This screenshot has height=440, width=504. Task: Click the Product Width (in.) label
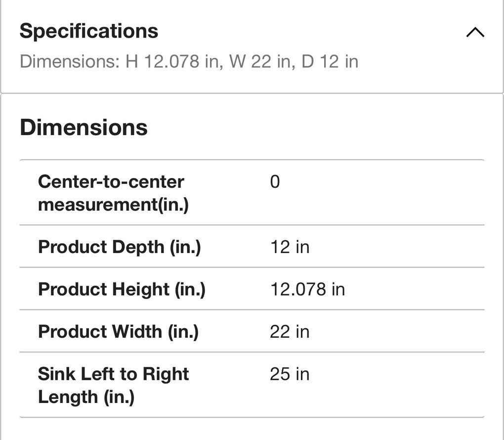click(118, 331)
